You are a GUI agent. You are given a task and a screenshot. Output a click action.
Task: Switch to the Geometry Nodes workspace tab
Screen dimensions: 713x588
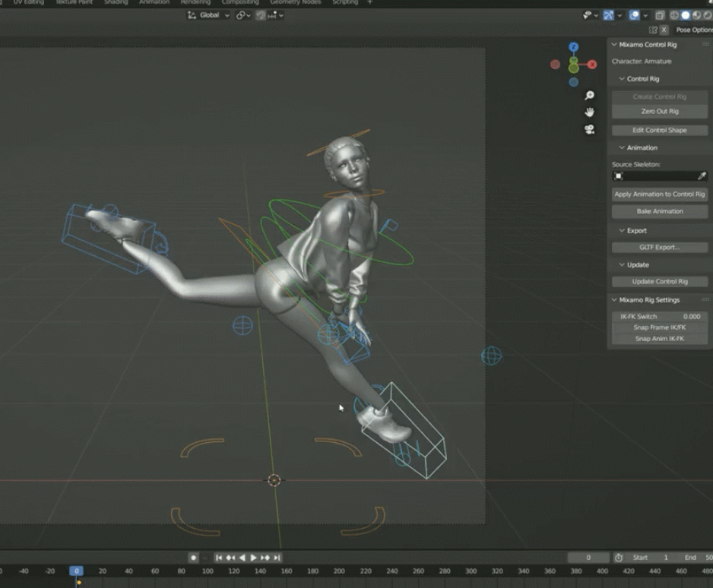click(295, 2)
